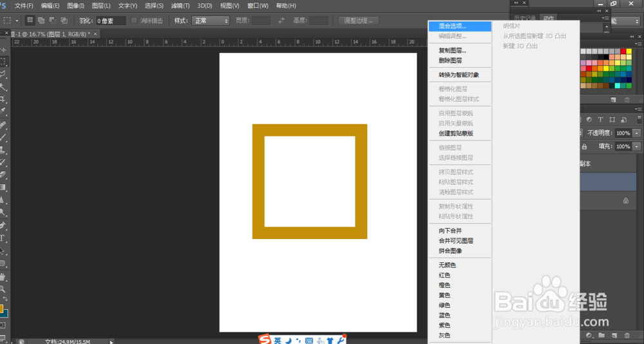Open the Style (样式) dropdown
644x344 pixels.
(211, 21)
